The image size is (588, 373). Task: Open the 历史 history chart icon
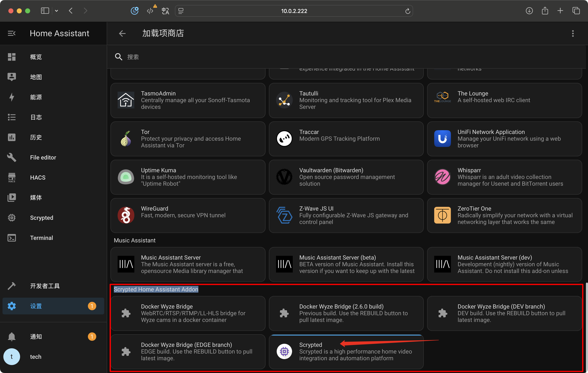point(12,137)
